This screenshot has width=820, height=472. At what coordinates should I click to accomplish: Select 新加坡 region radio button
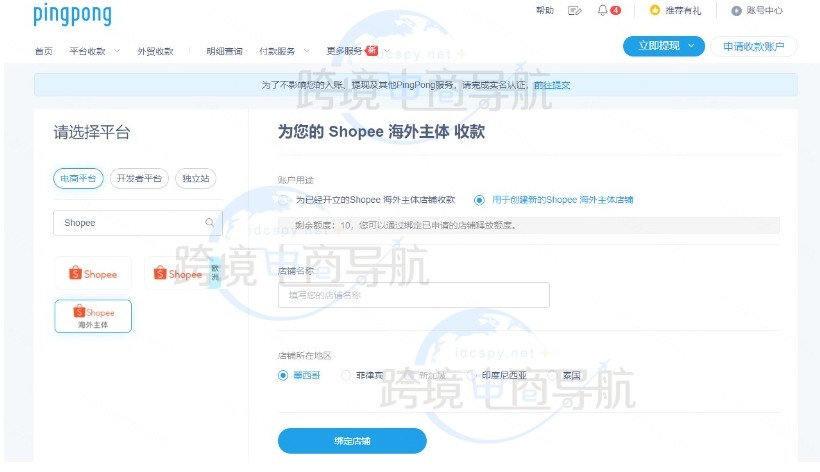pos(408,375)
